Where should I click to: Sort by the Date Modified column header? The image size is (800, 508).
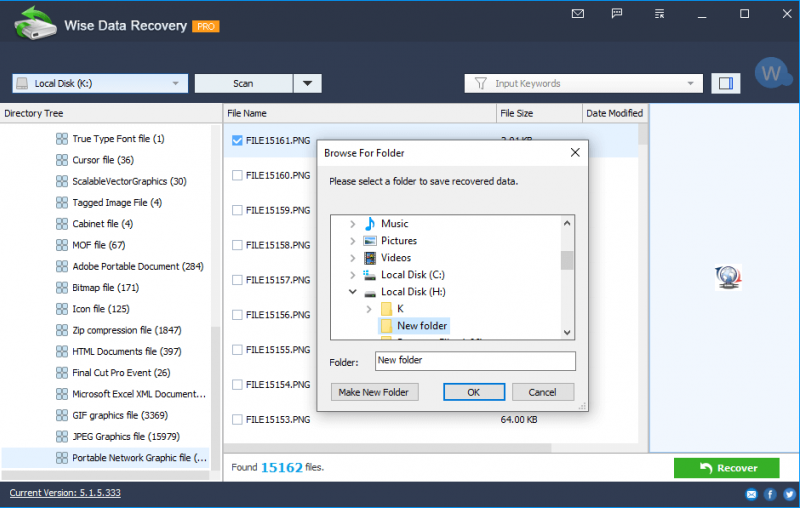coord(615,113)
